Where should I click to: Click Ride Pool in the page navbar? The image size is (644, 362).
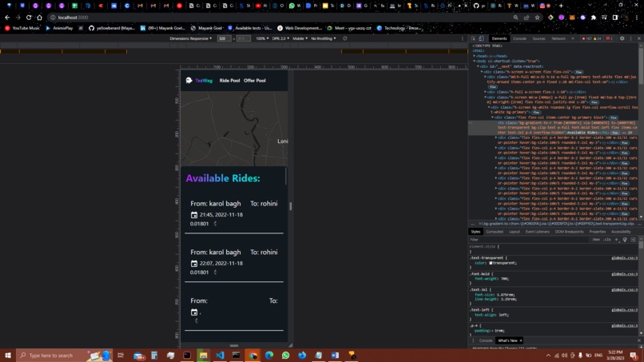tap(229, 81)
